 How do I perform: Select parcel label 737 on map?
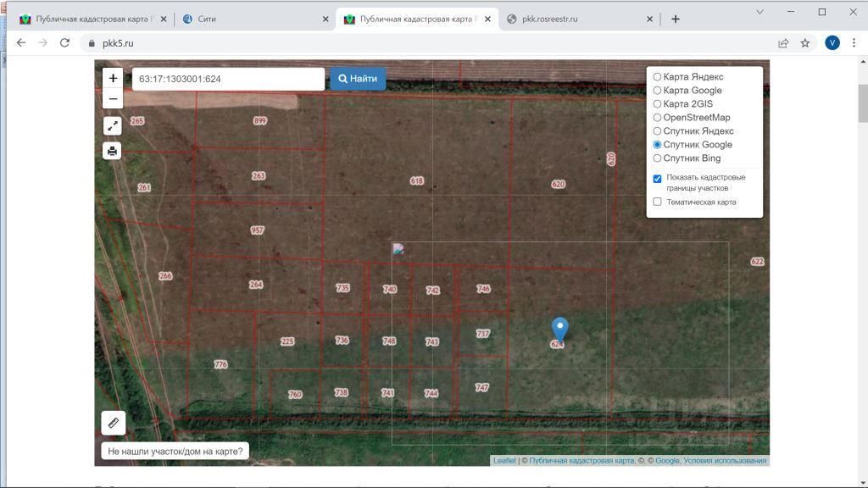pyautogui.click(x=482, y=334)
